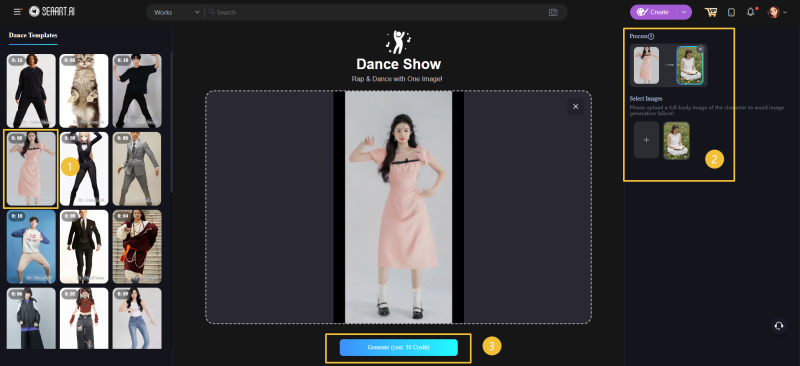Click the large pink dress preview video
Image resolution: width=800 pixels, height=366 pixels.
pyautogui.click(x=398, y=207)
